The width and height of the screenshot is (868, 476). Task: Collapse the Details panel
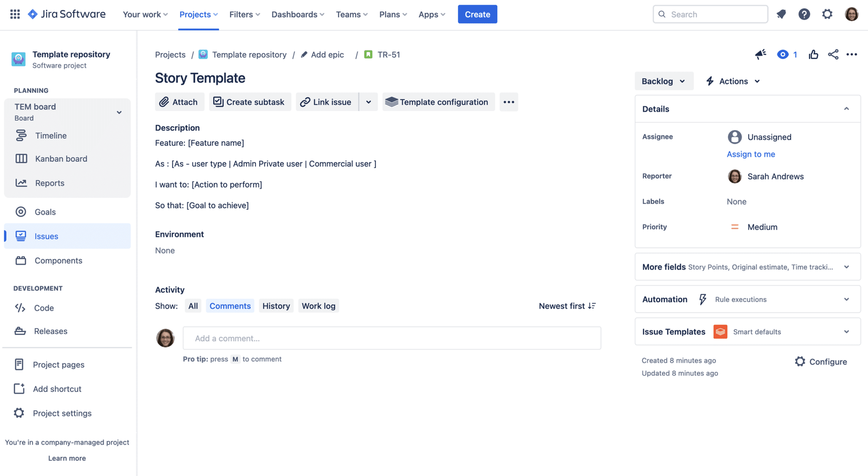(846, 109)
